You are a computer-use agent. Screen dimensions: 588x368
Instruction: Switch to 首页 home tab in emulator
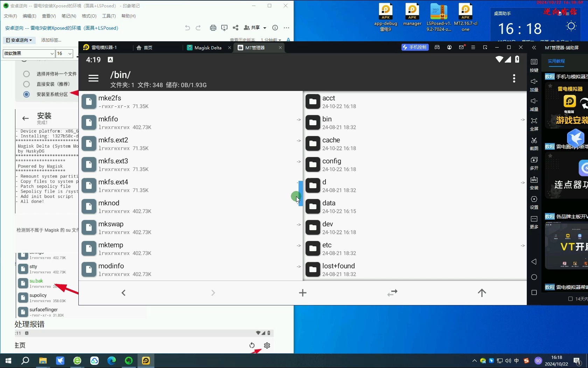pyautogui.click(x=145, y=48)
